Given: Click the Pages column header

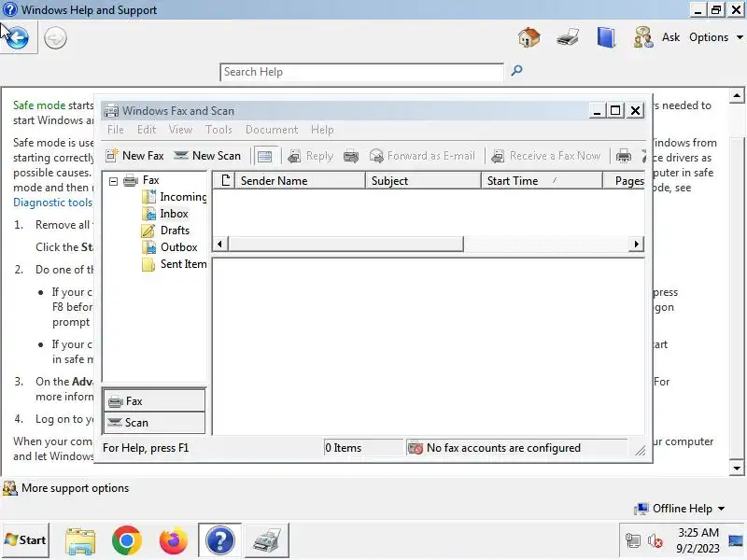Looking at the screenshot, I should coord(624,181).
